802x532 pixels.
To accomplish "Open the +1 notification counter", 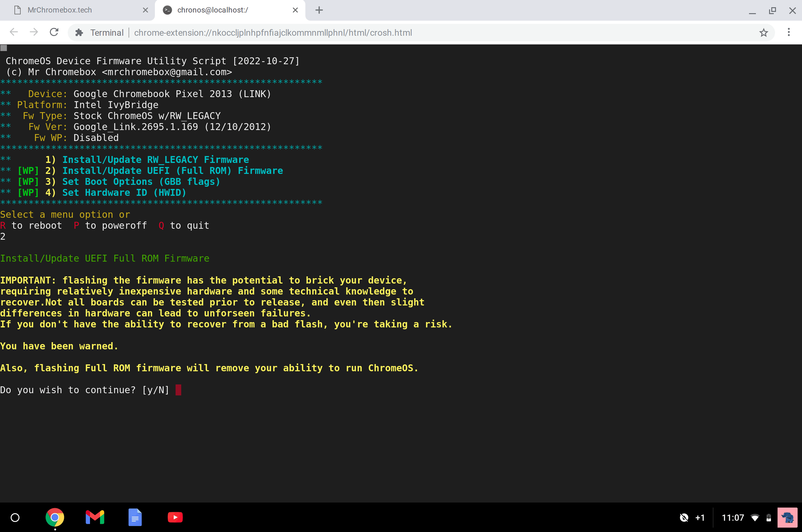I will [700, 517].
